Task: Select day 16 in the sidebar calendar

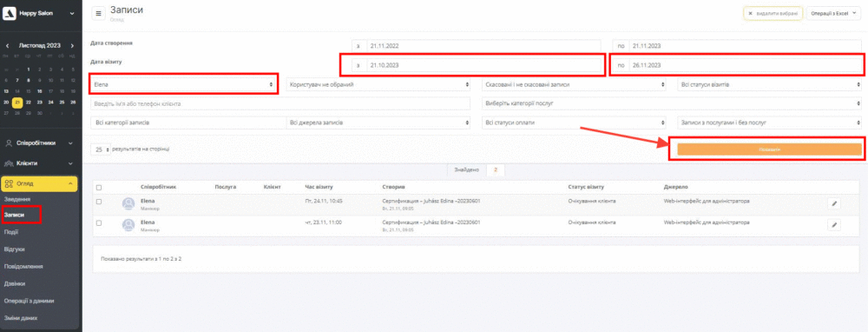Action: [x=39, y=91]
